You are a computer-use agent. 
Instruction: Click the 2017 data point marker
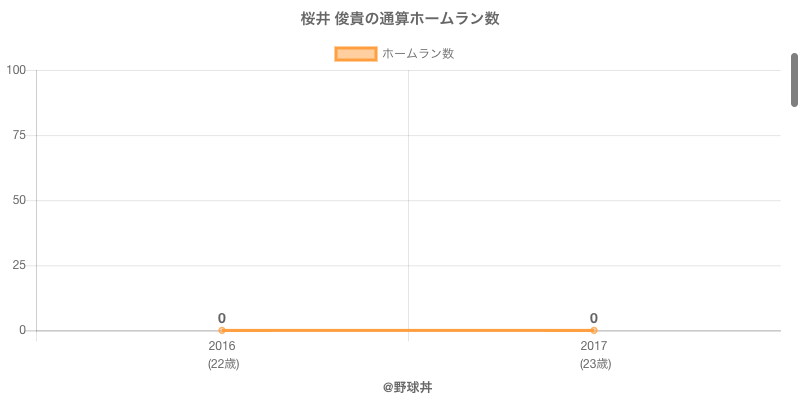(x=594, y=330)
